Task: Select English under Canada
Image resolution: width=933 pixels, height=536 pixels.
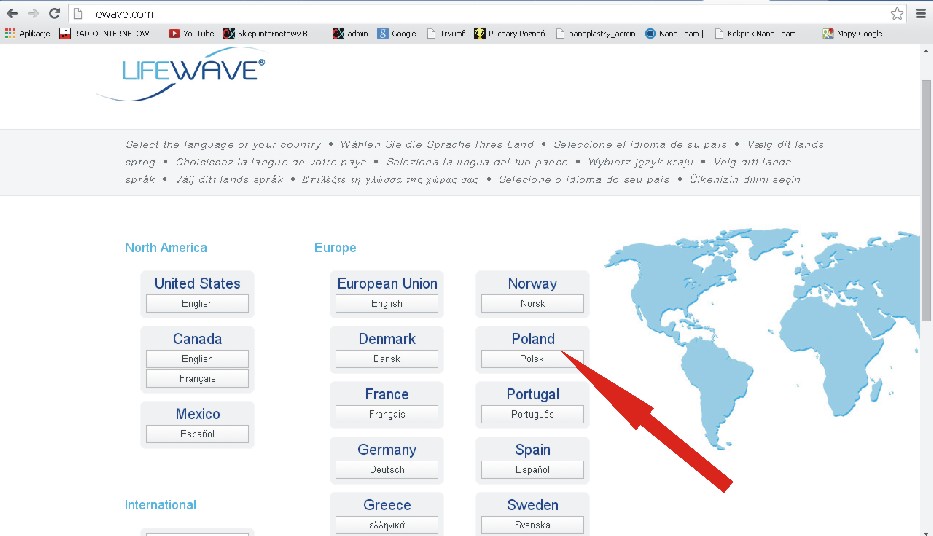Action: coord(197,359)
